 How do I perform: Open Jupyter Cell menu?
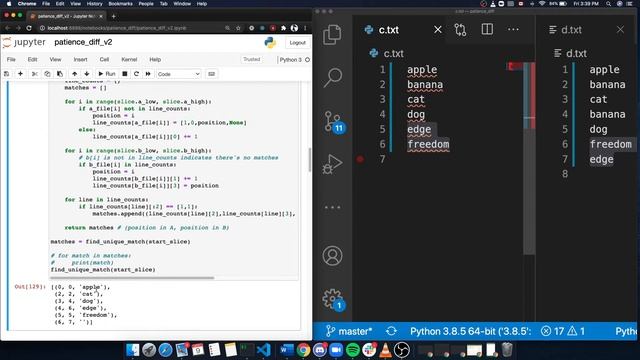click(104, 60)
